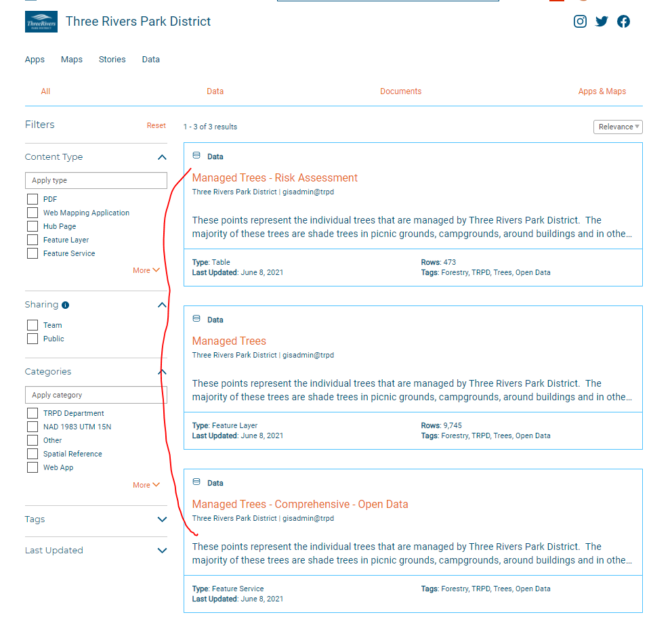
Task: Check the Spatial Reference category
Action: click(x=33, y=454)
